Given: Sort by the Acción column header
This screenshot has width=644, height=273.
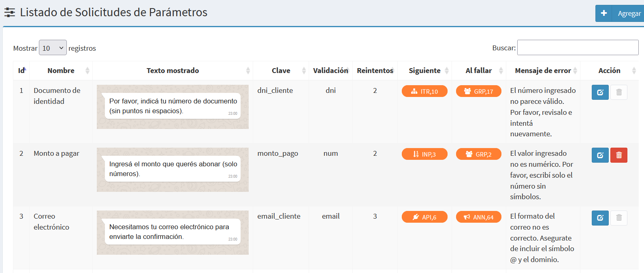Looking at the screenshot, I should 610,71.
